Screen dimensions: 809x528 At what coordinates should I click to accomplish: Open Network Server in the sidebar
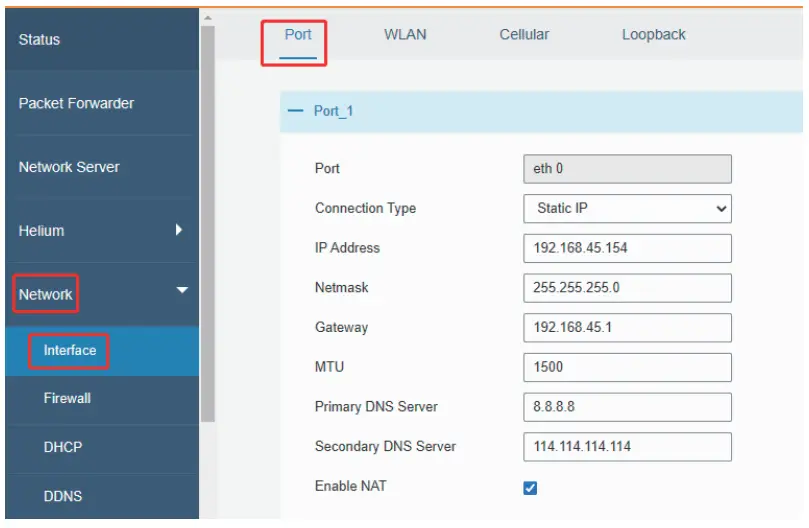69,167
